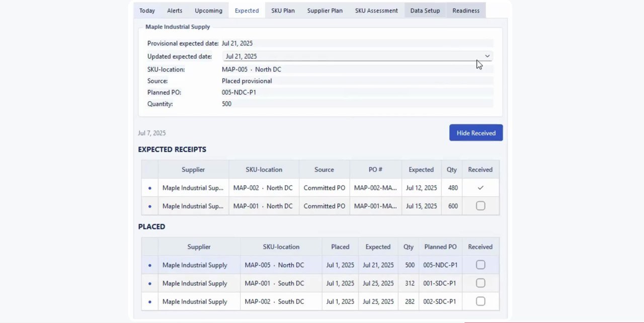Open the Upcoming tab
Screen dimensions: 644x323
point(208,11)
